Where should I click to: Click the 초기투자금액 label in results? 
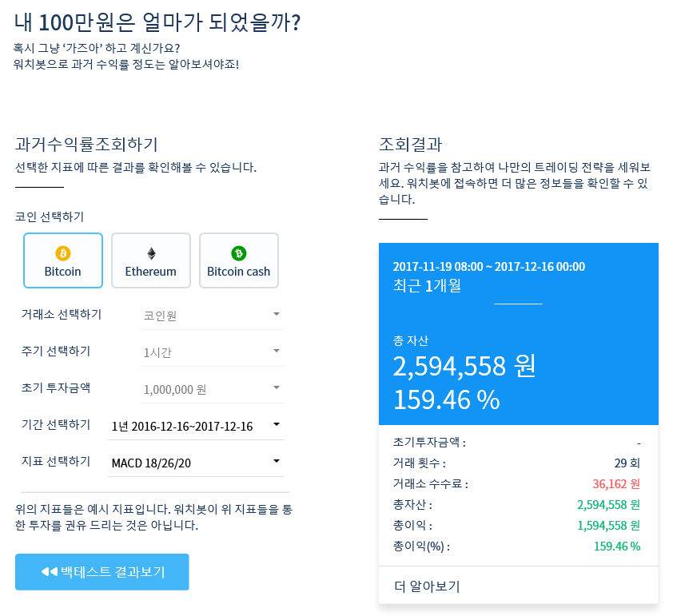coord(430,442)
